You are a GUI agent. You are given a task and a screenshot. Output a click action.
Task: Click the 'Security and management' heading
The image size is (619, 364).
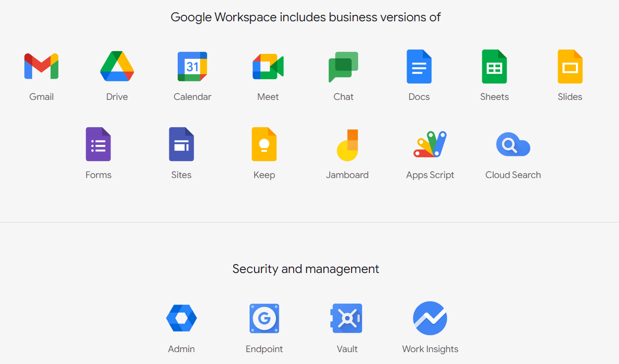[306, 269]
